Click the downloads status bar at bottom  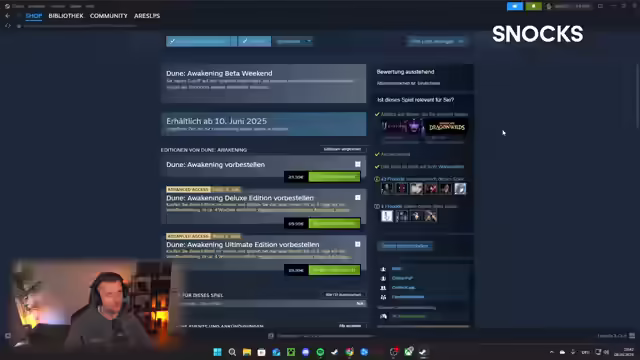(x=322, y=336)
